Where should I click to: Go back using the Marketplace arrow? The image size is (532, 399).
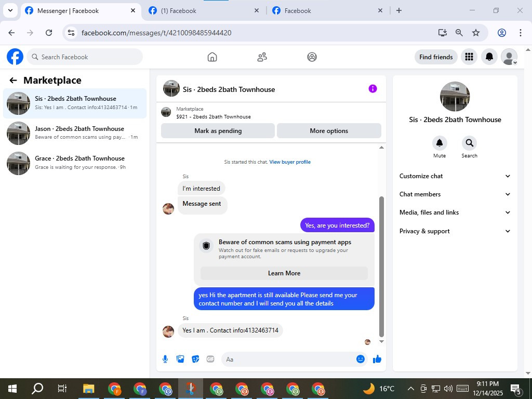tap(13, 81)
